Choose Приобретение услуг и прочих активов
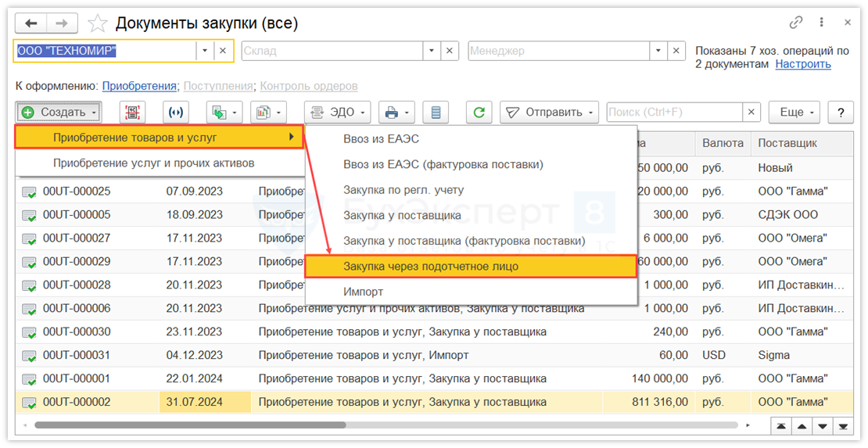868x448 pixels. [153, 163]
